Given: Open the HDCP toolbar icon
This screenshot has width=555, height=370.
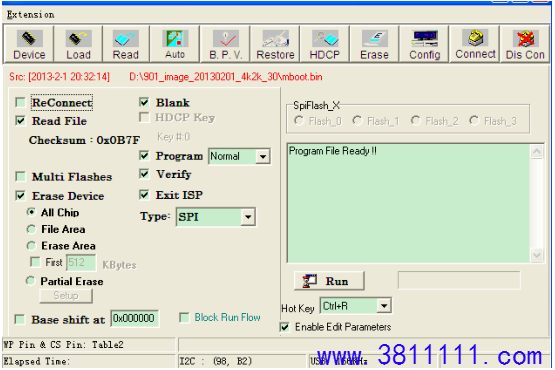Looking at the screenshot, I should point(325,44).
